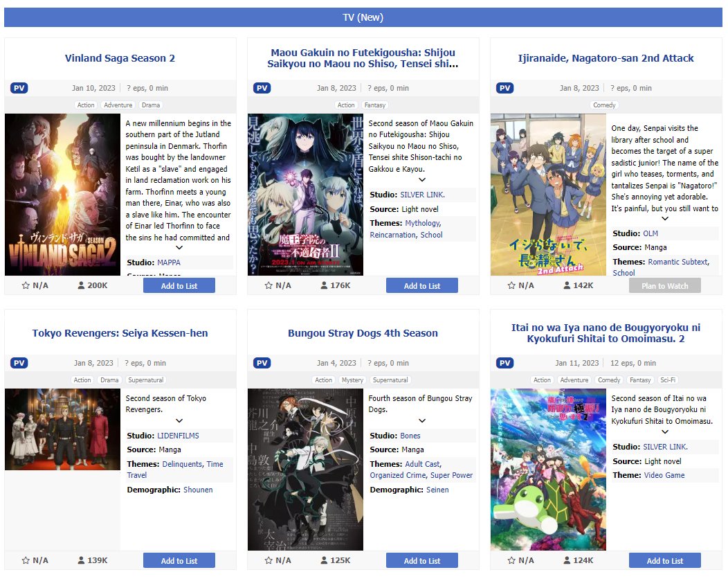The image size is (728, 579).
Task: Expand Tokyo Revengers synopsis chevron
Action: [179, 420]
